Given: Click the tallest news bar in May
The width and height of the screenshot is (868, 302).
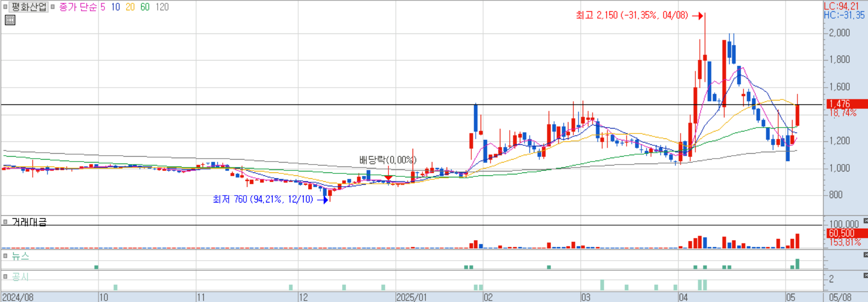Looking at the screenshot, I should click(798, 264).
